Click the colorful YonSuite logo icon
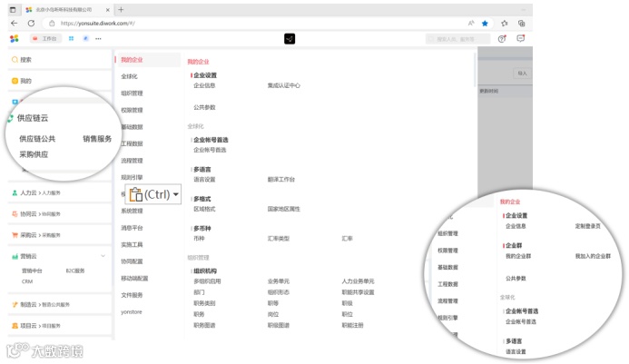629x364 pixels. pyautogui.click(x=15, y=38)
